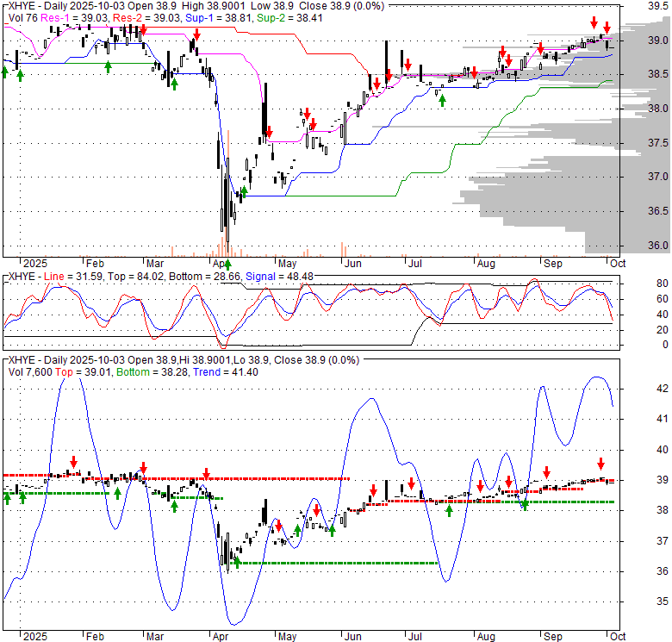Click the 36.0 price level on the top chart axis

[x=657, y=245]
